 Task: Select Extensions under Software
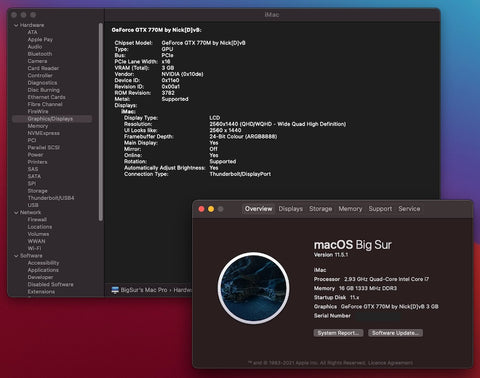41,292
